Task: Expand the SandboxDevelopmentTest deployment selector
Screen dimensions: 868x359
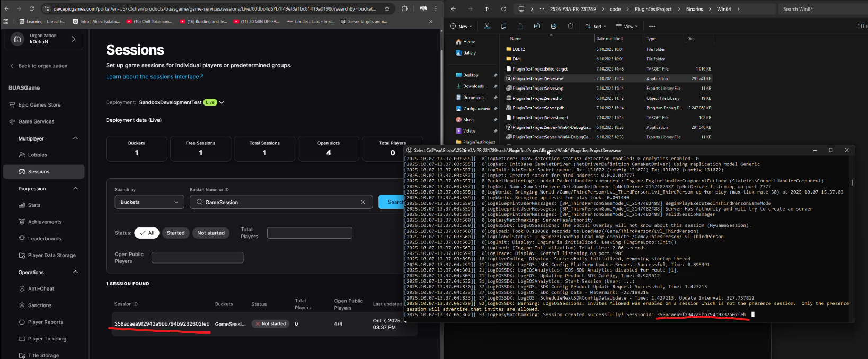Action: (222, 102)
